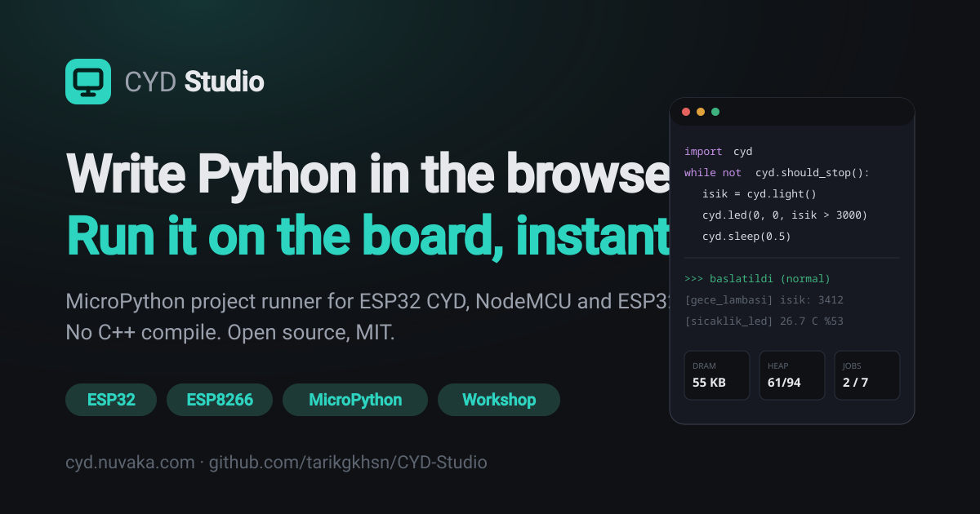
Task: Click the headline "Write Python in the browse"
Action: (367, 174)
